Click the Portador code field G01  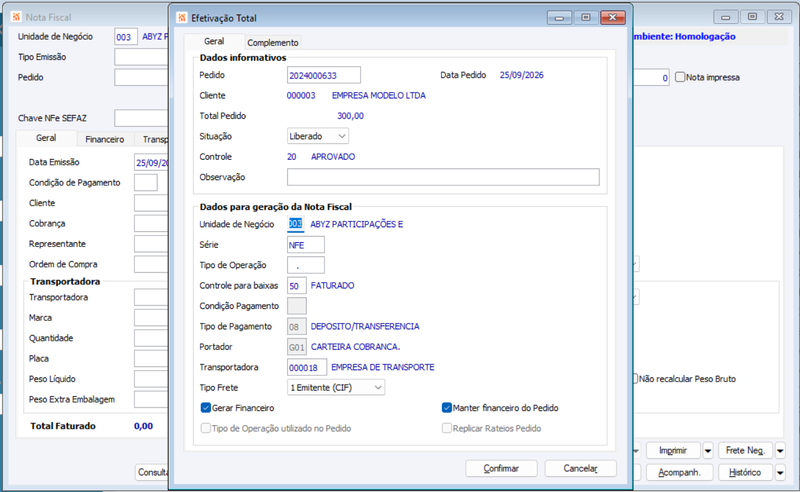click(x=296, y=347)
